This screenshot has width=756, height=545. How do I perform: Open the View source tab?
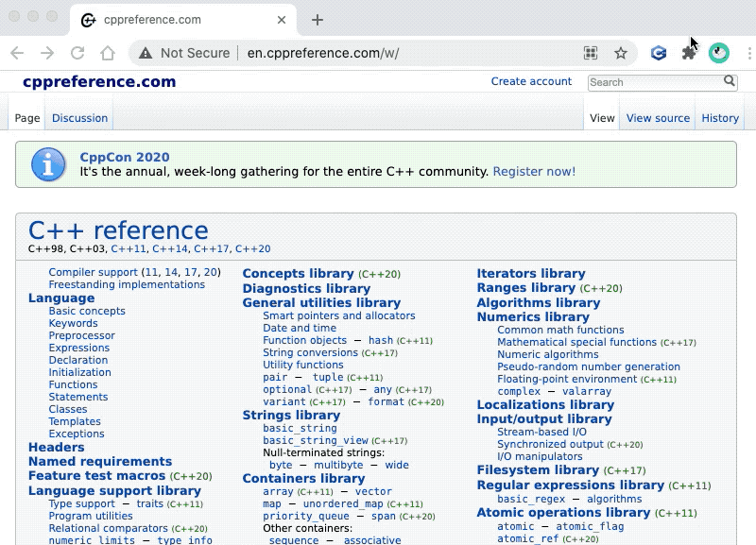658,118
